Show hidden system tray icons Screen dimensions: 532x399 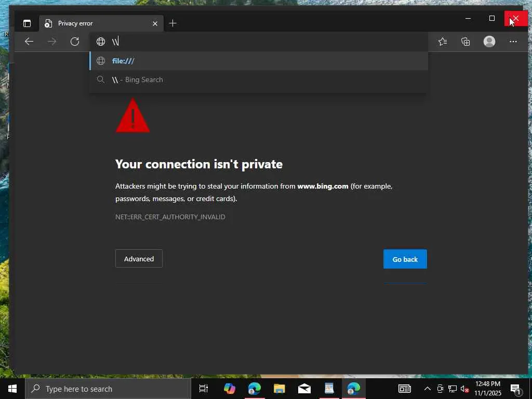tap(428, 389)
